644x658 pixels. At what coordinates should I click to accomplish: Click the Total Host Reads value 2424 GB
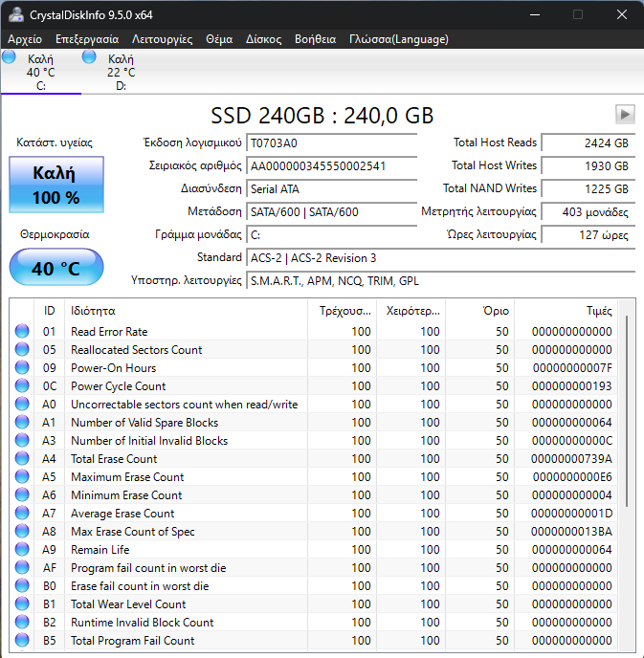pyautogui.click(x=588, y=143)
